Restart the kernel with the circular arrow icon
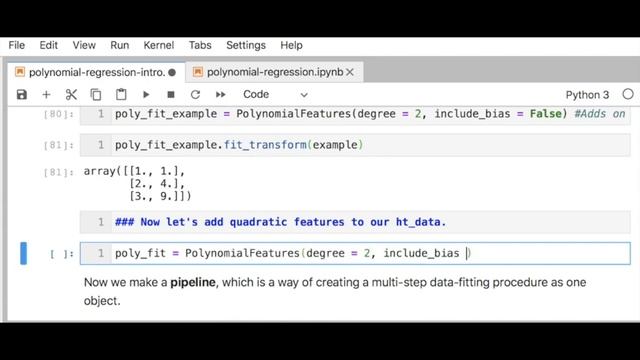This screenshot has height=360, width=640. [x=196, y=95]
